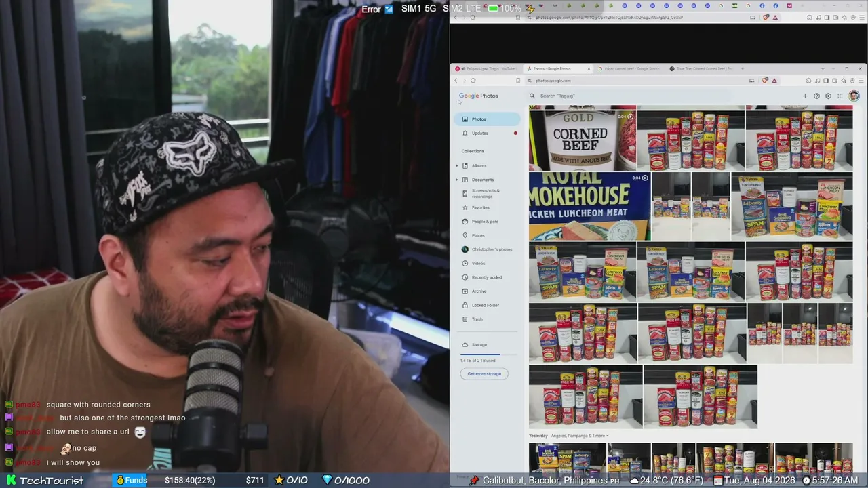Viewport: 868px width, 488px height.
Task: Open Screenshots & recordings collection
Action: pyautogui.click(x=486, y=194)
